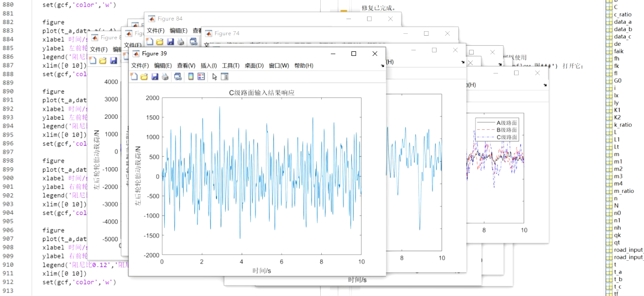
Task: Select workspace variable data_b
Action: (x=619, y=29)
